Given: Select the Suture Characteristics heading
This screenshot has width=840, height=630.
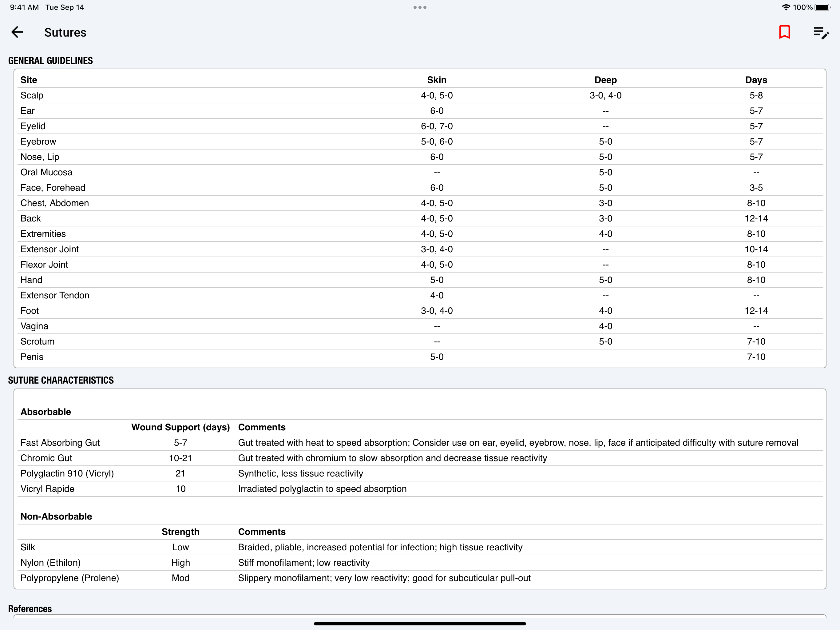Looking at the screenshot, I should (x=61, y=380).
